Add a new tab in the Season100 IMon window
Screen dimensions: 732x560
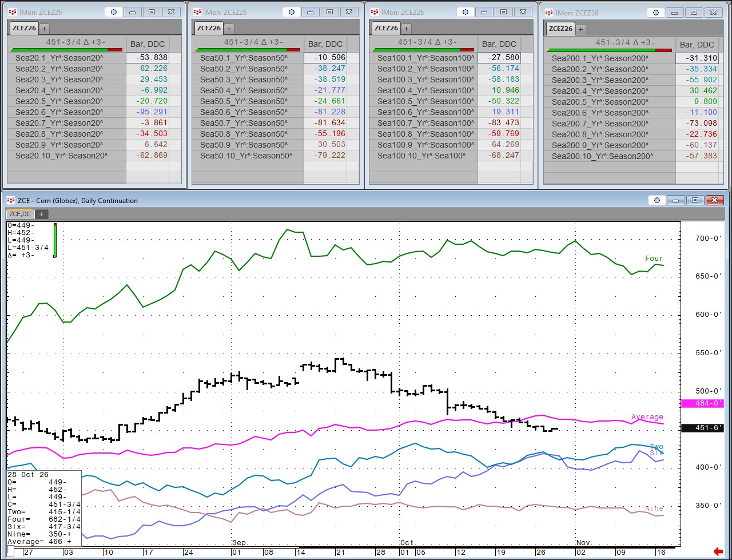coord(405,28)
